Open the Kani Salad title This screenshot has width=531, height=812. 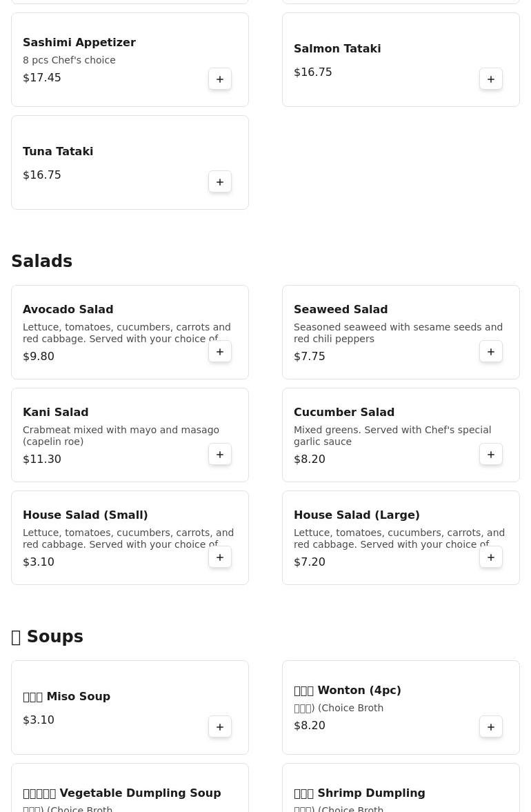55,413
